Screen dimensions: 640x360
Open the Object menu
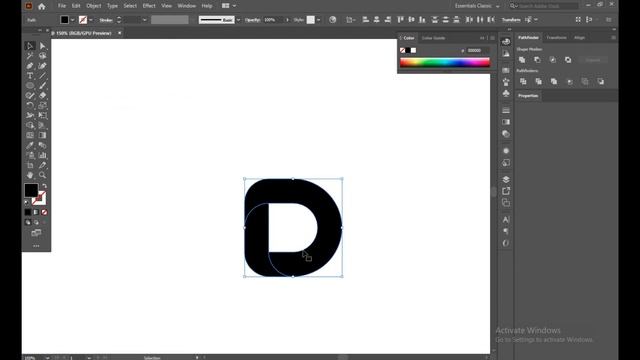pos(93,6)
